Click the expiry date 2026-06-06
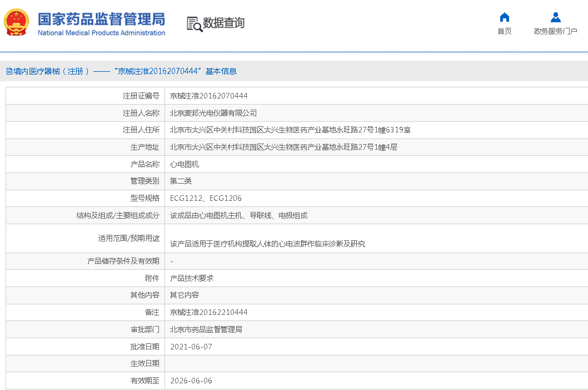588x390 pixels. tap(191, 381)
